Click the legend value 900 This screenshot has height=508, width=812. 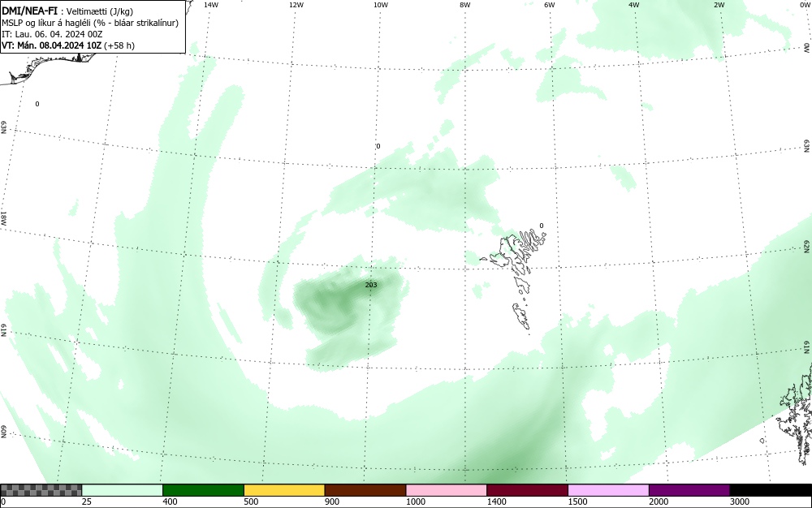332,502
